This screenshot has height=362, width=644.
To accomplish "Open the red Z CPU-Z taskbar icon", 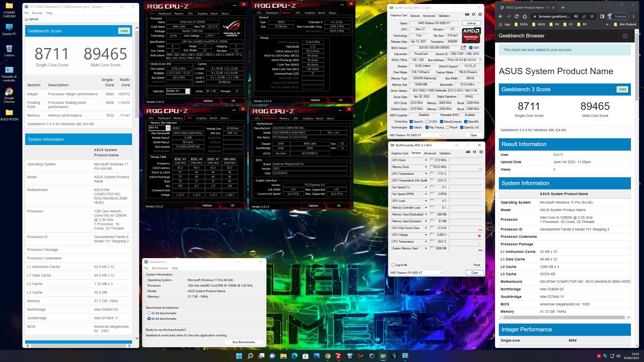I will coord(339,356).
